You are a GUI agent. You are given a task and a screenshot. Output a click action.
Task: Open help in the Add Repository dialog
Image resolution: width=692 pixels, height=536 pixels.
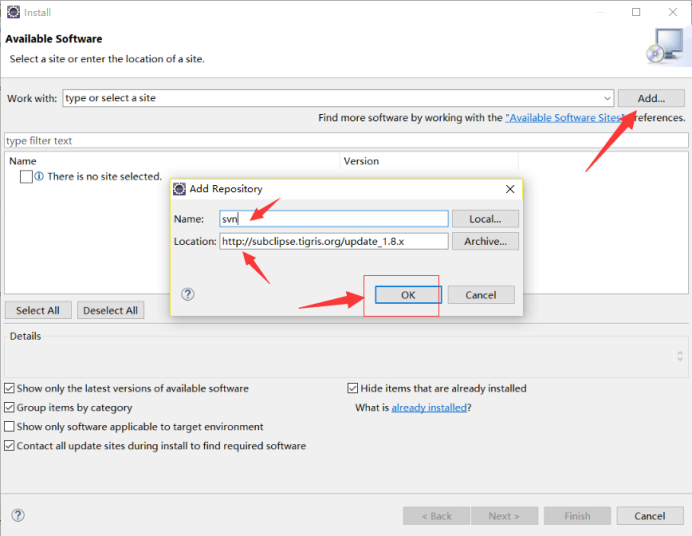(x=188, y=294)
